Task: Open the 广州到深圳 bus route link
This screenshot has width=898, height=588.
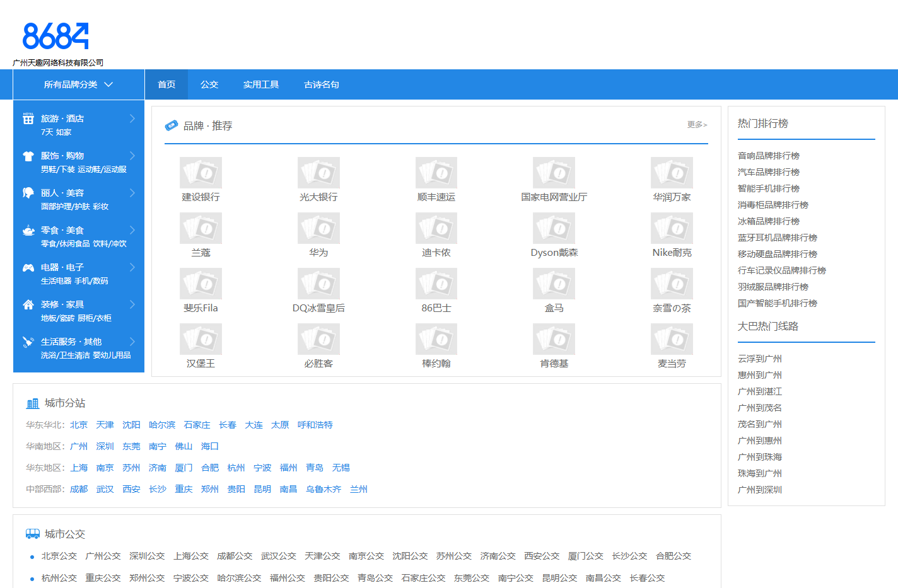Action: [x=760, y=490]
